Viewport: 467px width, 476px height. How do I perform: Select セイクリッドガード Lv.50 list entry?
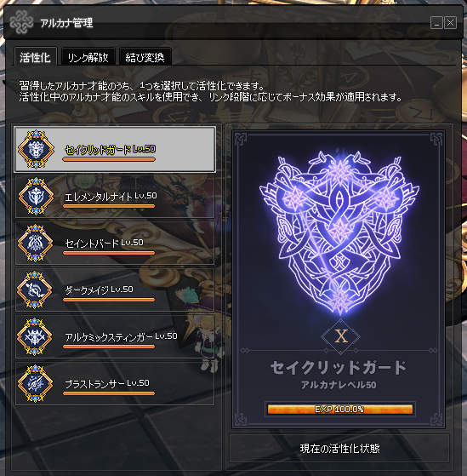click(x=115, y=149)
